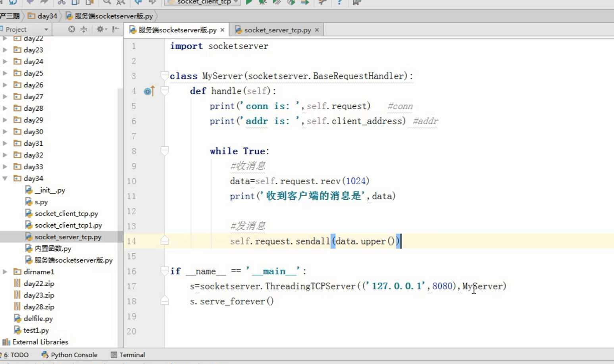Click 'serve_forever' on line 18
The image size is (614, 364).
pos(232,301)
